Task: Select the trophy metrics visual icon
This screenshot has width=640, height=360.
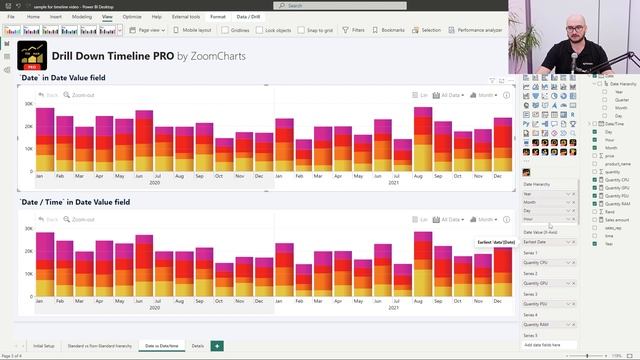Action: pyautogui.click(x=573, y=124)
